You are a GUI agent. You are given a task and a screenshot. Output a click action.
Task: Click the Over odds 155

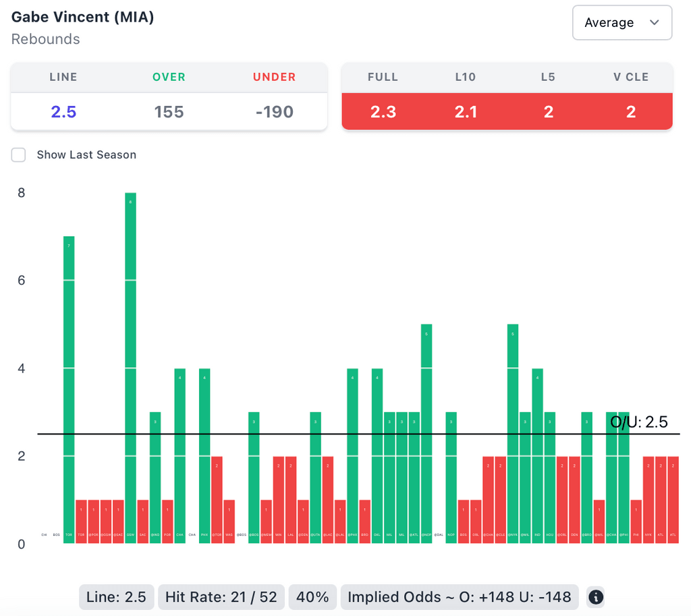(x=169, y=112)
